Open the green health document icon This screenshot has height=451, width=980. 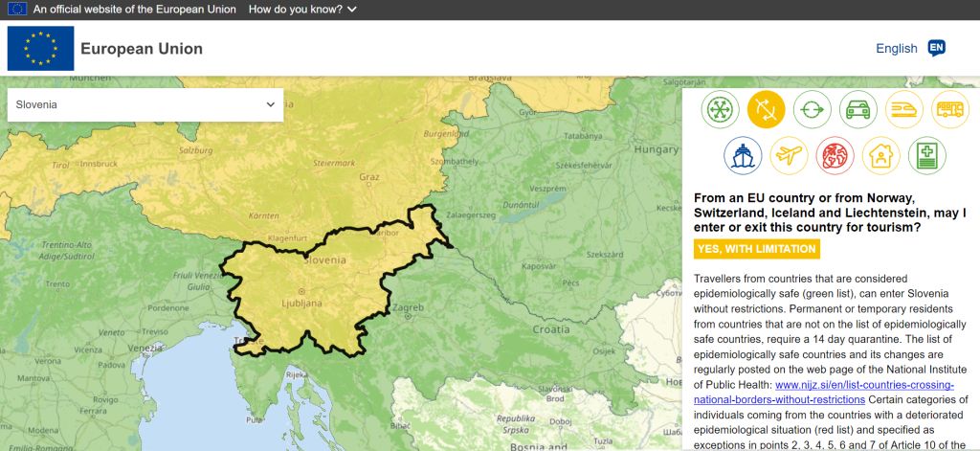[926, 155]
